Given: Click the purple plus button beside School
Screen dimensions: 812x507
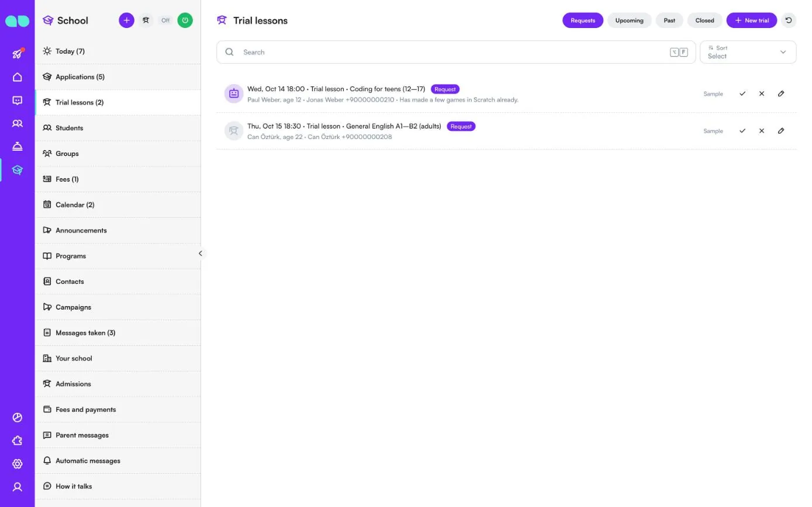Looking at the screenshot, I should tap(126, 20).
